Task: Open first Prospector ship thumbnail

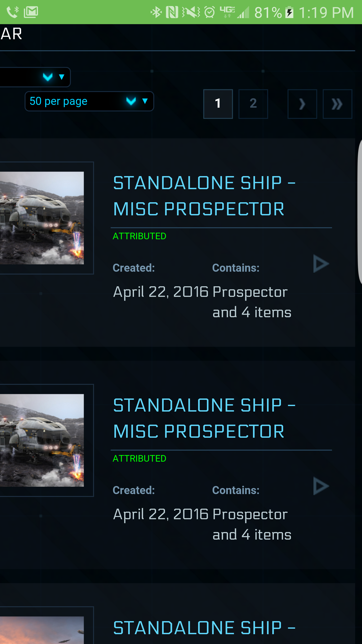Action: click(42, 218)
